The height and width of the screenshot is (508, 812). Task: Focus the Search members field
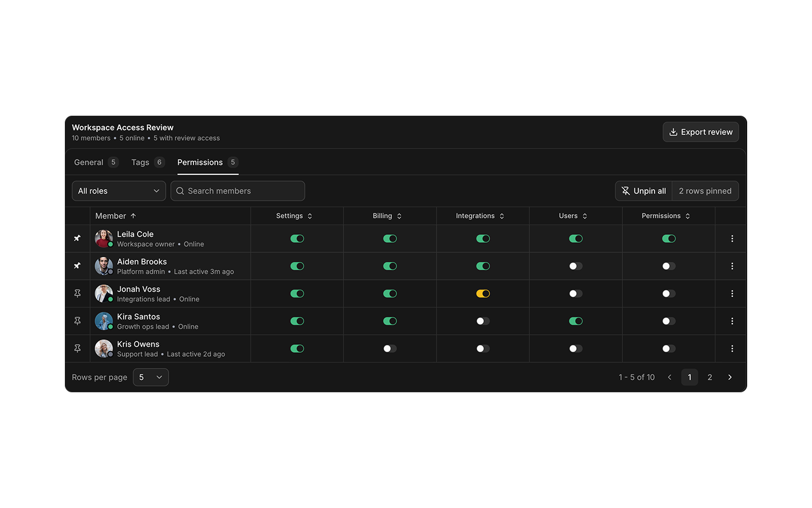coord(238,191)
